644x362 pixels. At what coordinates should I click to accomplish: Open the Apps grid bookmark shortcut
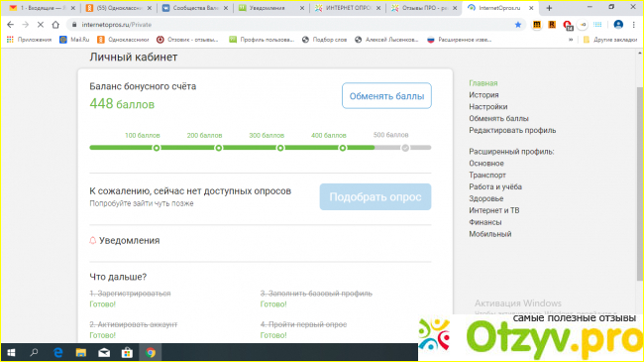coord(29,40)
